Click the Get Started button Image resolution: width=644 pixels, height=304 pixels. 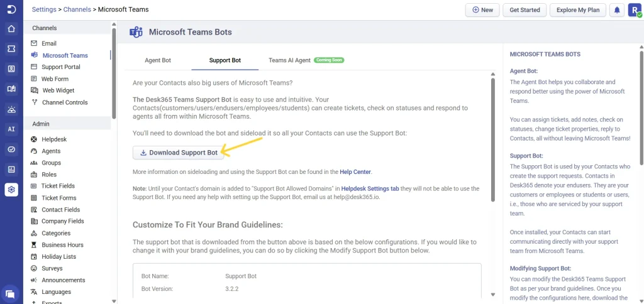click(525, 10)
